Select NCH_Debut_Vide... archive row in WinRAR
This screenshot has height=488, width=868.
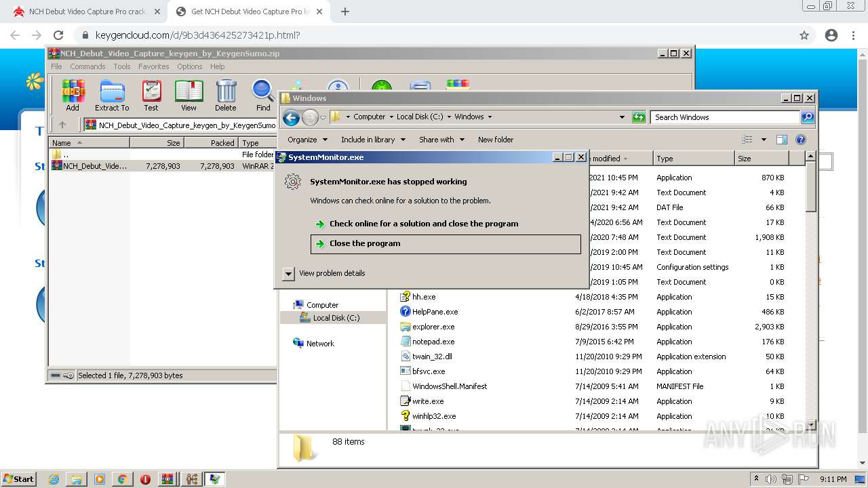(163, 166)
